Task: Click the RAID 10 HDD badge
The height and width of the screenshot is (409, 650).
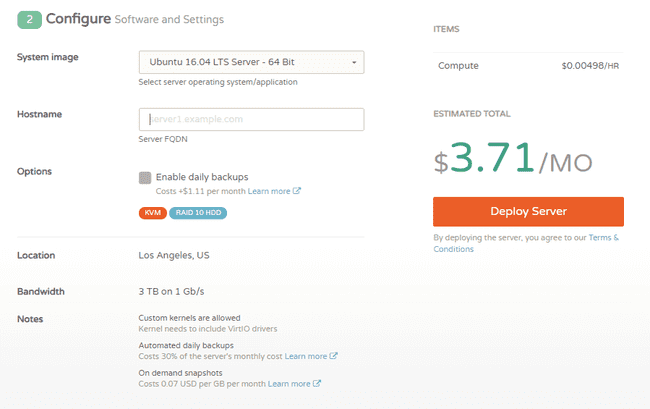Action: pyautogui.click(x=198, y=213)
